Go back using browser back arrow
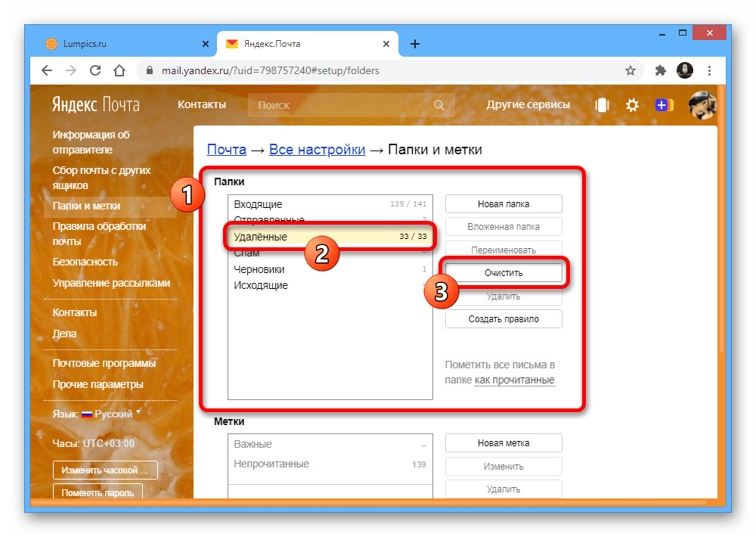This screenshot has width=756, height=537. coord(47,70)
